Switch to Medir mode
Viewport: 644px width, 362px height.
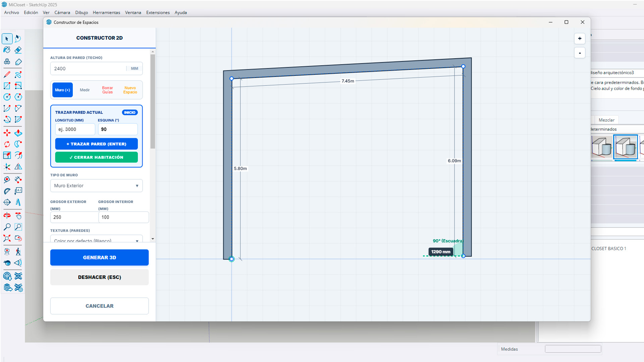pos(85,90)
